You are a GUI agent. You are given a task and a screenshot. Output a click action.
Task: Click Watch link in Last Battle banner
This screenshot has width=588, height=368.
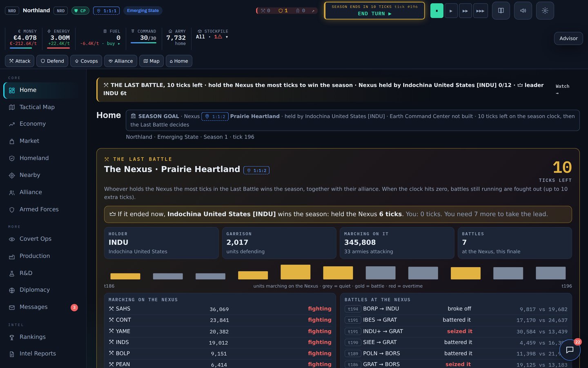point(562,90)
